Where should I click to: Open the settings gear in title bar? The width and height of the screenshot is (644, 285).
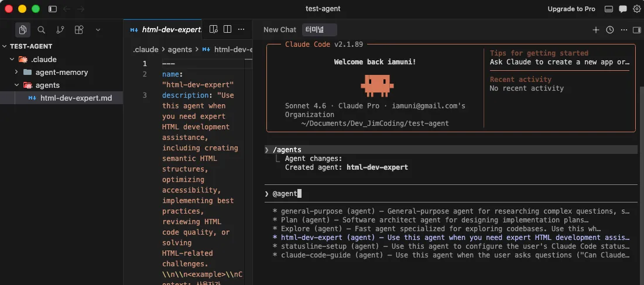pos(637,9)
